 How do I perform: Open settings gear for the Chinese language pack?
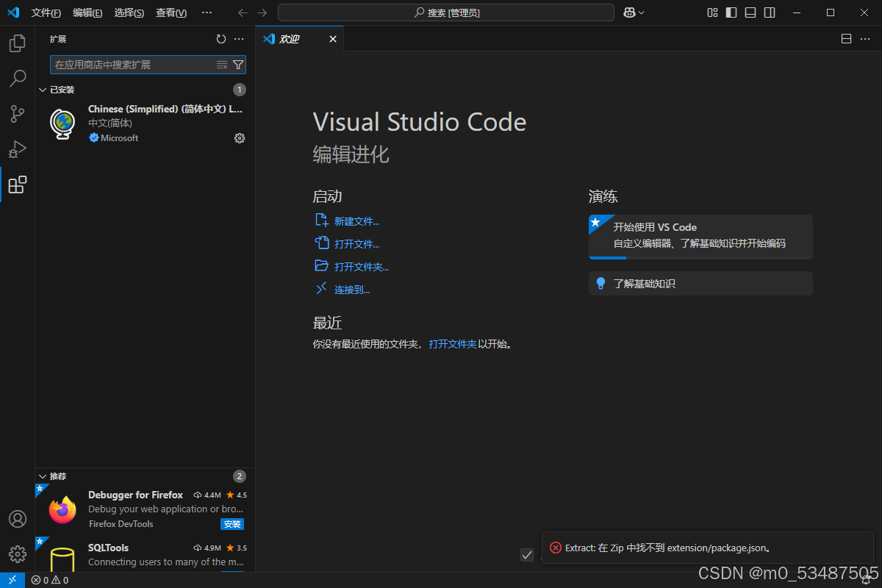point(239,137)
